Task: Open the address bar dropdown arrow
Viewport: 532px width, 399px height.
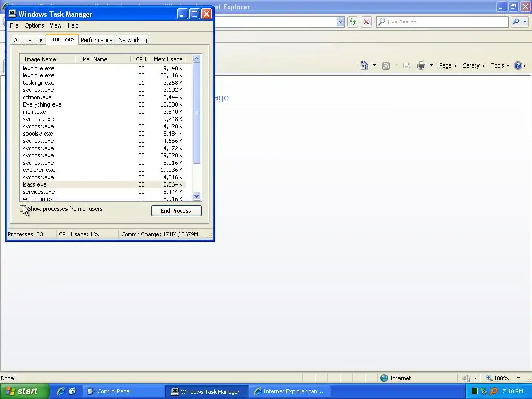Action: [340, 22]
